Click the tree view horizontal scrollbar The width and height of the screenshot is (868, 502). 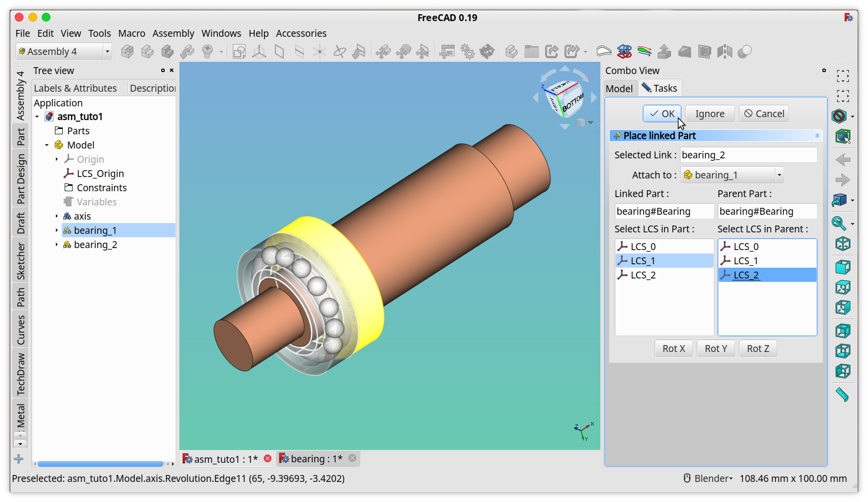[x=100, y=464]
